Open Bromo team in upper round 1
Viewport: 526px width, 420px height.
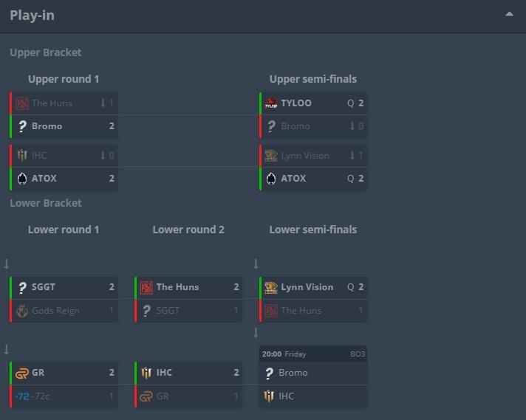click(x=47, y=126)
